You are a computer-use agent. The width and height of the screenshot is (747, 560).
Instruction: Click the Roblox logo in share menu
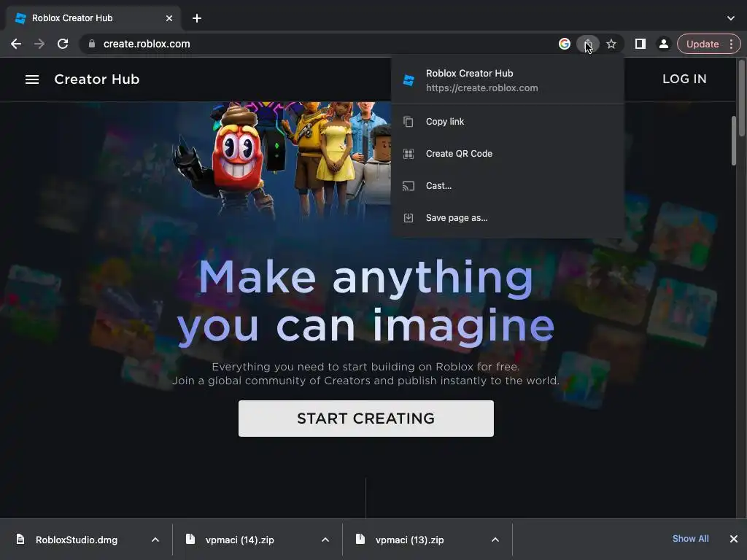coord(409,80)
